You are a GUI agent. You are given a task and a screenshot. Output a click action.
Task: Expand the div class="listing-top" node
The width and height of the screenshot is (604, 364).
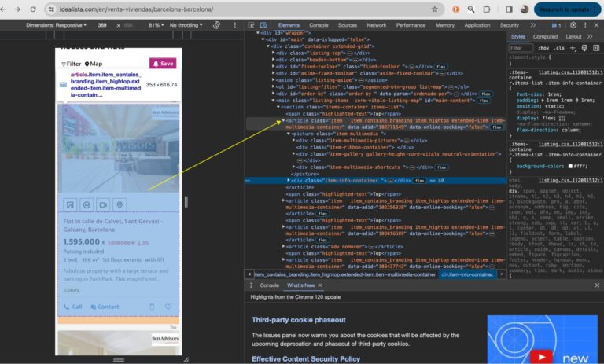pos(273,53)
